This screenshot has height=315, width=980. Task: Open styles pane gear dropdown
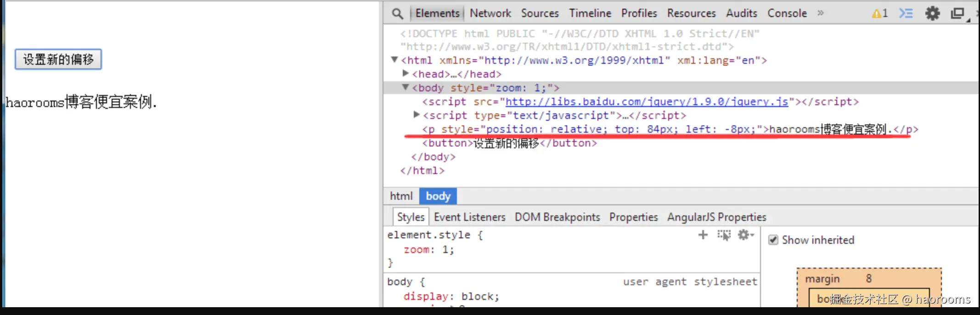(746, 235)
